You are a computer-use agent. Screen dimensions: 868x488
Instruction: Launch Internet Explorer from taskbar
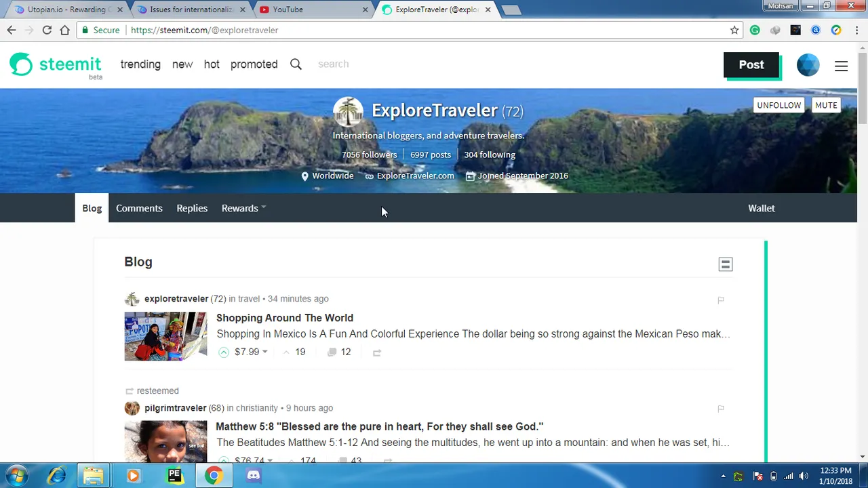(x=57, y=476)
